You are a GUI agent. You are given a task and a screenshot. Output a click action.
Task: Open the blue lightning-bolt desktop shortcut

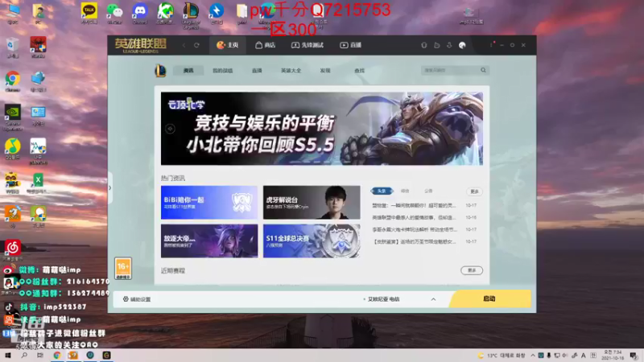tap(217, 14)
